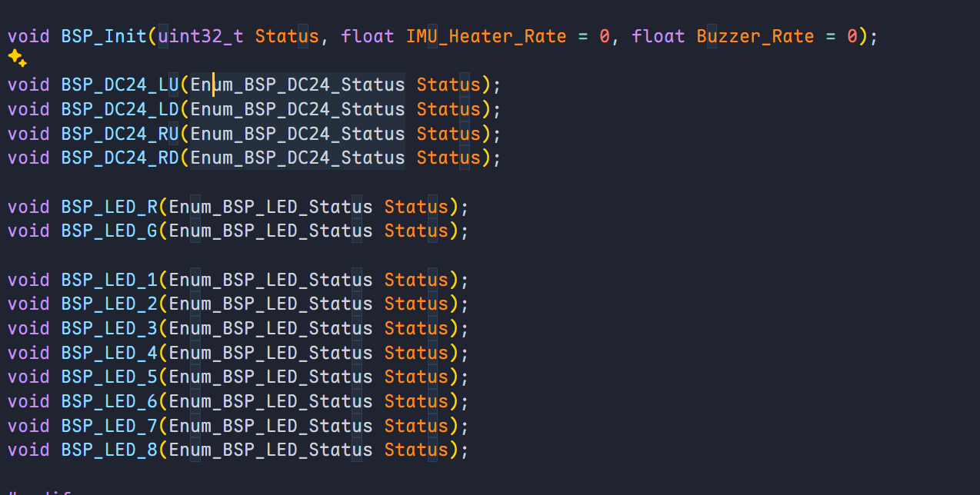
Task: Click the BSP_DC24_LU function name
Action: tap(120, 85)
